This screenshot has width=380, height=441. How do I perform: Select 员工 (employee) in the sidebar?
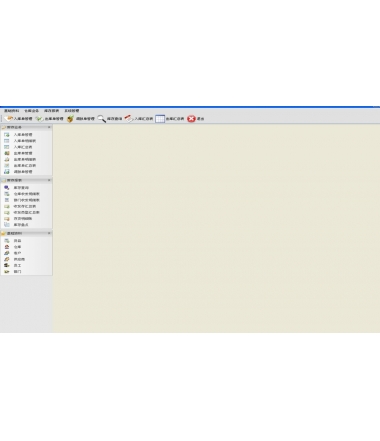click(17, 265)
